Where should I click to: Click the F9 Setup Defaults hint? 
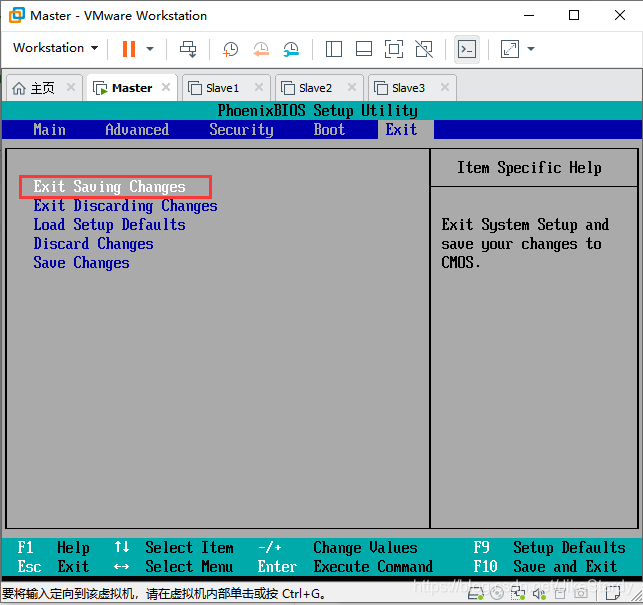tap(550, 548)
